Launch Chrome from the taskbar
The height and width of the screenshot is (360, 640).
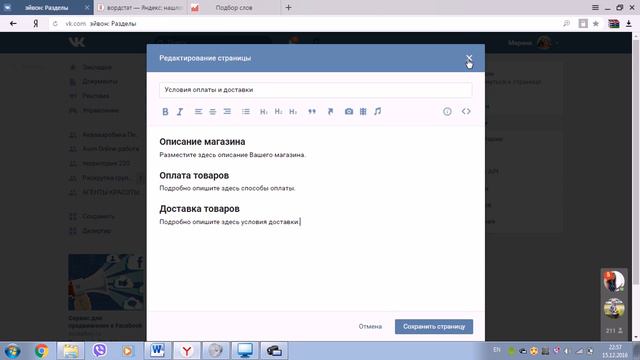(x=41, y=351)
